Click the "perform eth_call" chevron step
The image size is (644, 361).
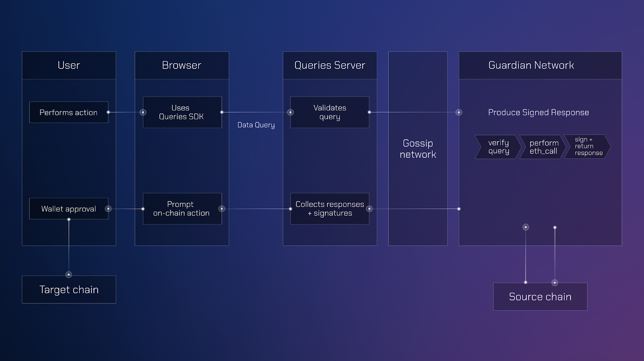click(543, 147)
